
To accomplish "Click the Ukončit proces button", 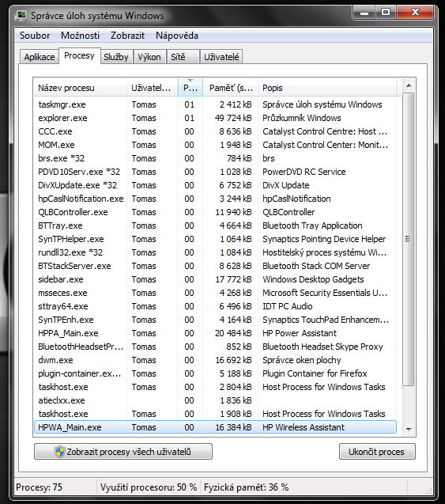I will (377, 452).
